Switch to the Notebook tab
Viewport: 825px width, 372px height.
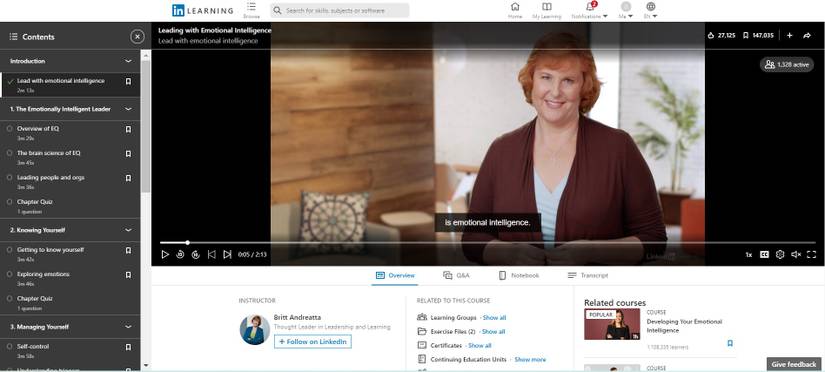pos(519,275)
